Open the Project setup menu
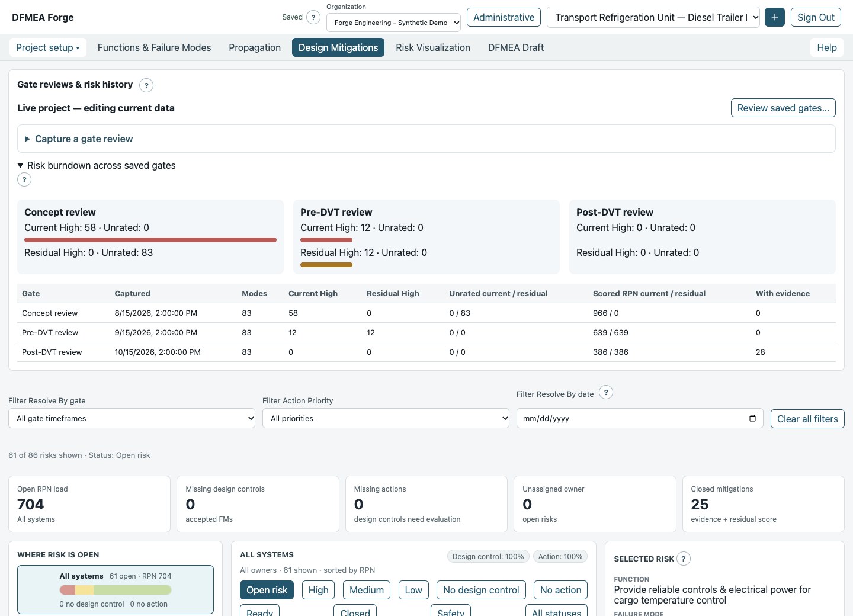This screenshot has width=853, height=616. pos(47,47)
